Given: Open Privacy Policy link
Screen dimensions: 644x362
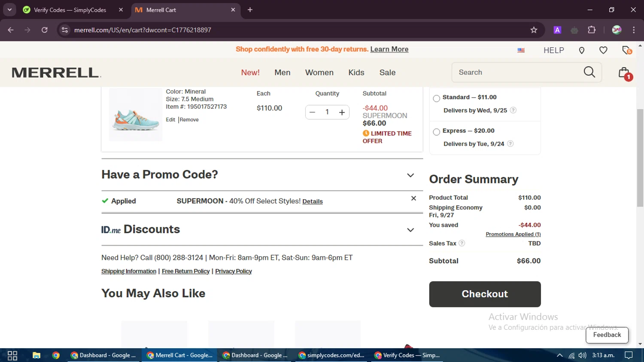Looking at the screenshot, I should click(x=234, y=271).
